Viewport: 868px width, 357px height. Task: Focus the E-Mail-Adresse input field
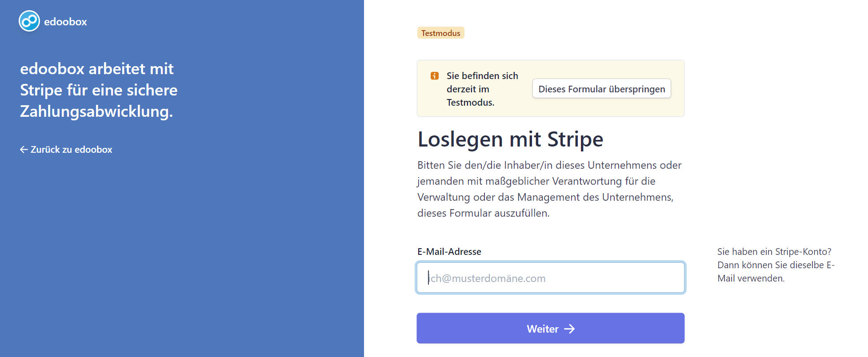pos(550,278)
